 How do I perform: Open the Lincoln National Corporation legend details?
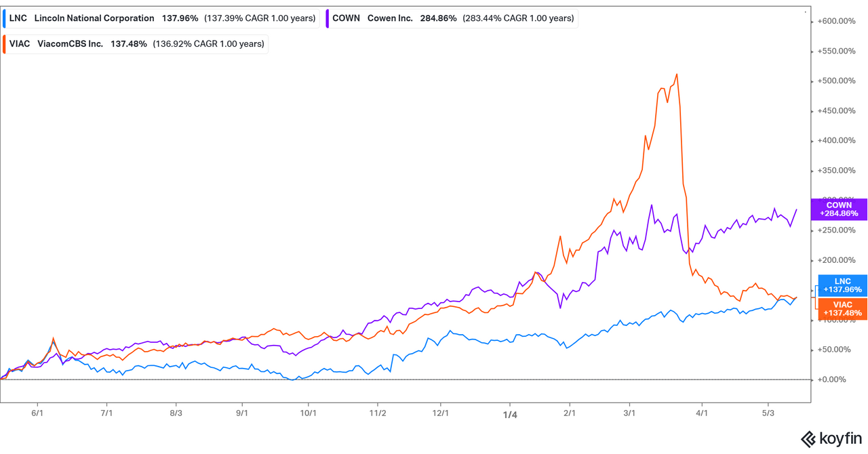pos(94,18)
